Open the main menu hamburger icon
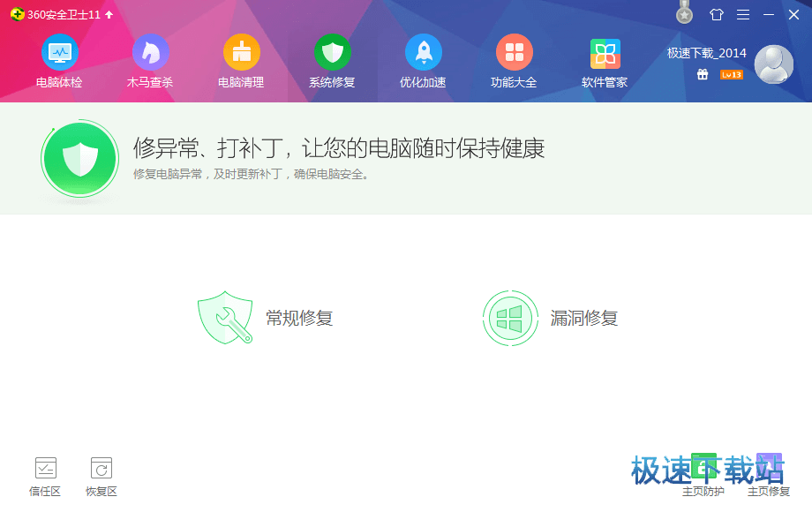Image resolution: width=812 pixels, height=512 pixels. 743,14
